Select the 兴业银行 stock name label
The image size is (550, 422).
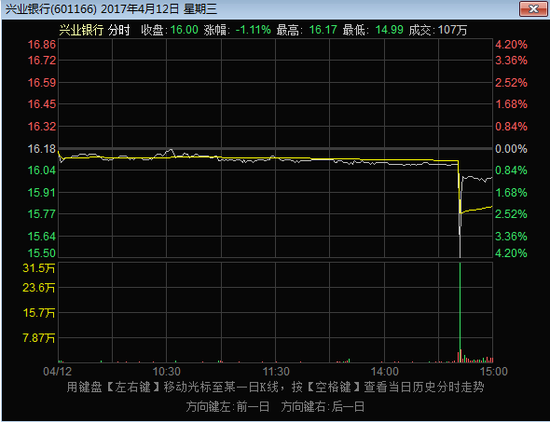pos(81,30)
